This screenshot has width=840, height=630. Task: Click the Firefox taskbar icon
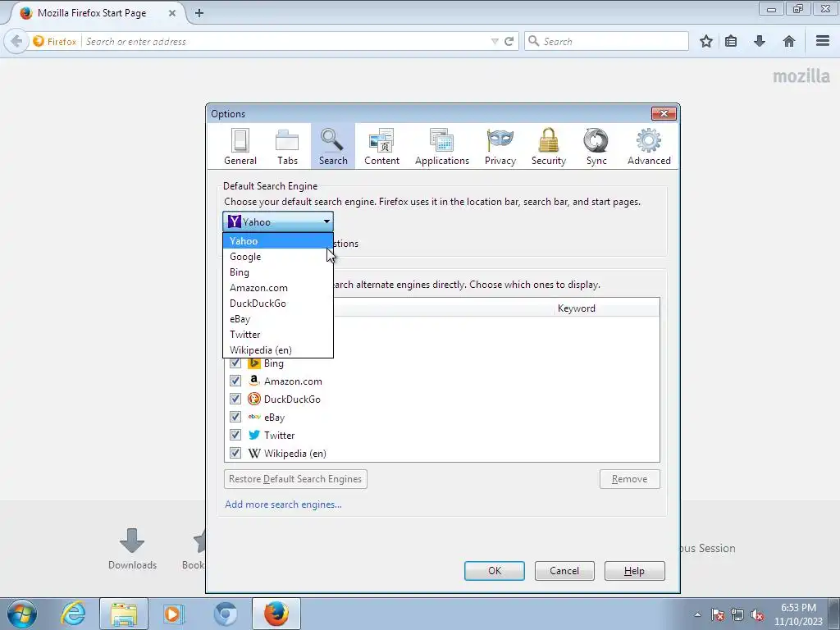point(276,614)
